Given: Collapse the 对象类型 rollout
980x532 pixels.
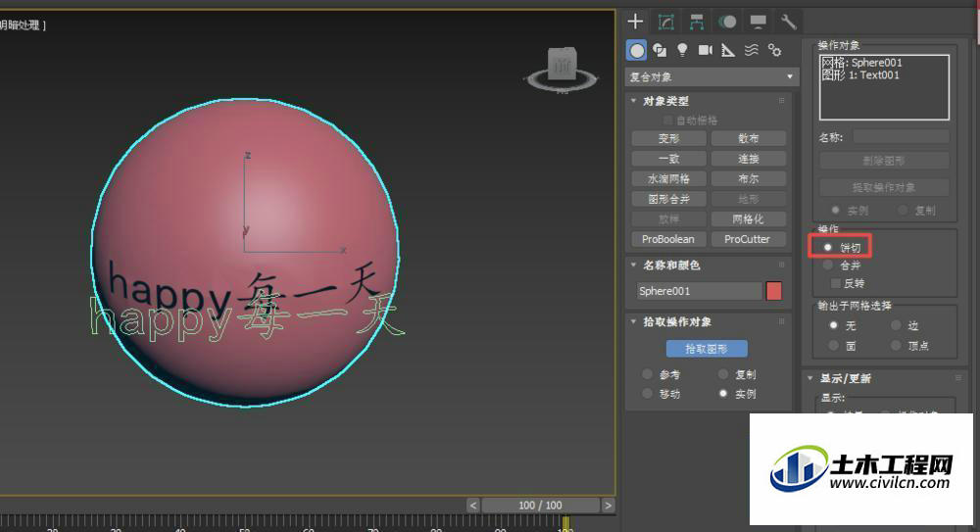Looking at the screenshot, I should tap(633, 101).
